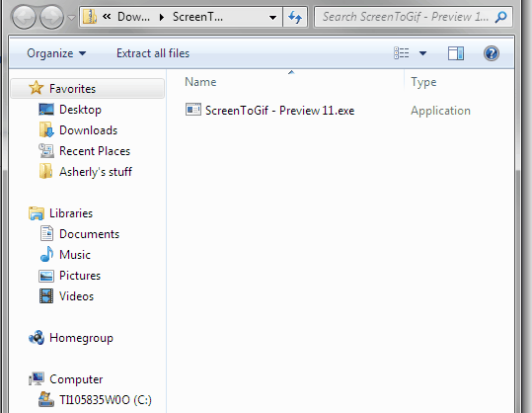Open the view options dropdown arrow
This screenshot has height=413, width=532.
pos(422,53)
